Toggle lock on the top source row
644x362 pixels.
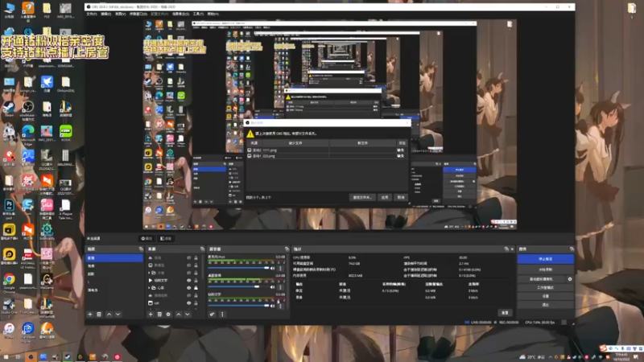(196, 257)
